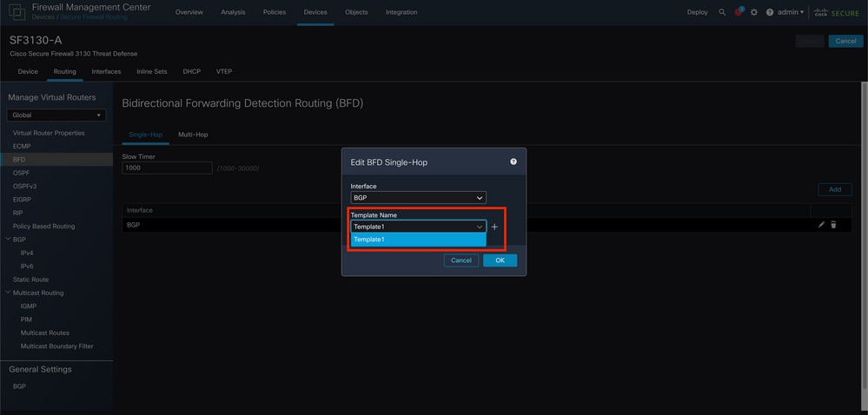The width and height of the screenshot is (868, 415).
Task: Select the Multi-Hop tab
Action: [x=193, y=135]
